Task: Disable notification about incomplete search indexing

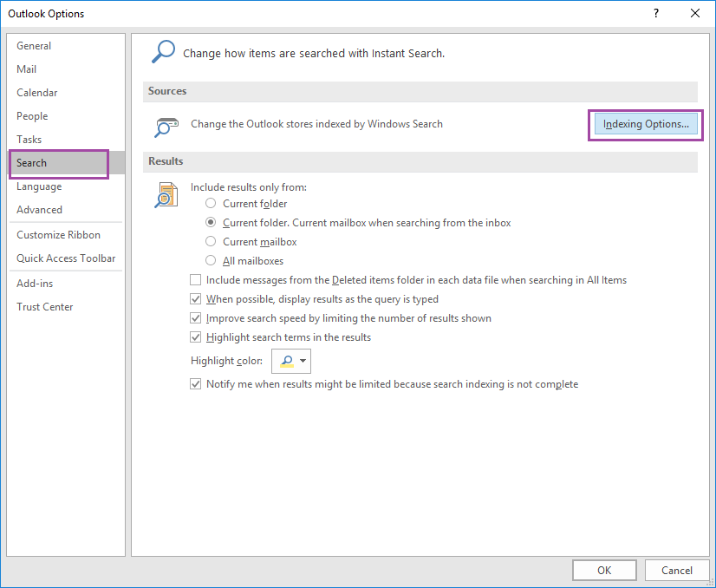Action: click(x=195, y=384)
